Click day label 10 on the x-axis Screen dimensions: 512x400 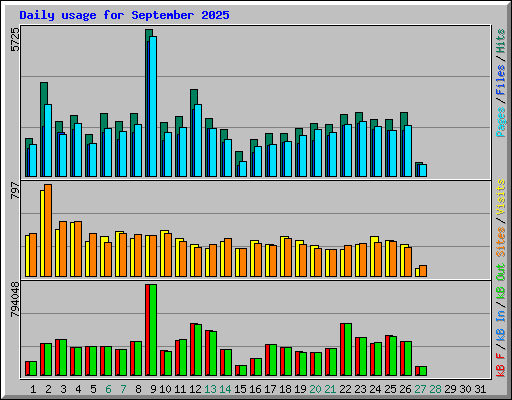coord(165,389)
